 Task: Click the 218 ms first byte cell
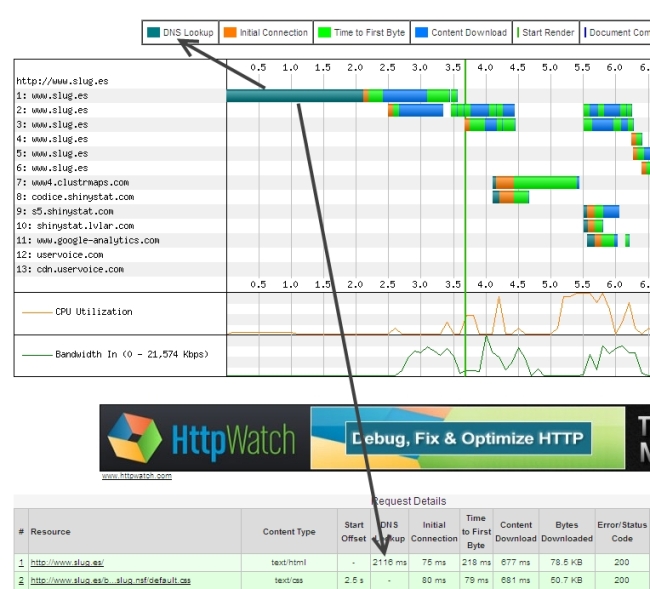tap(476, 562)
